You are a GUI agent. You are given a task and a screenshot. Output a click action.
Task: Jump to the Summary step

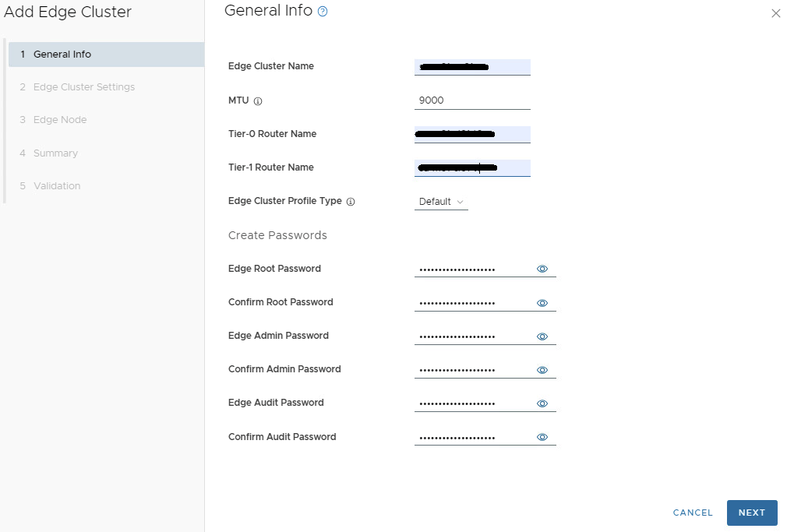55,153
